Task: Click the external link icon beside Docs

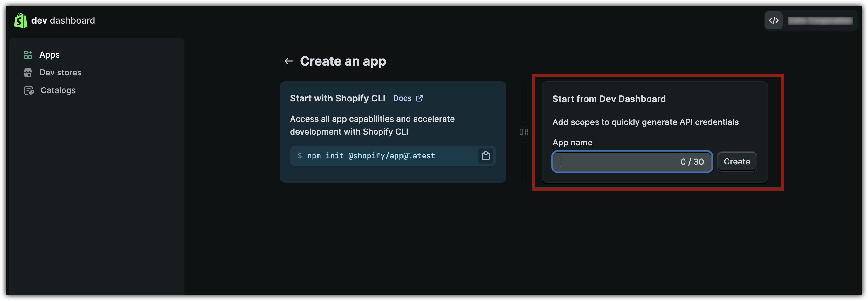Action: coord(419,98)
